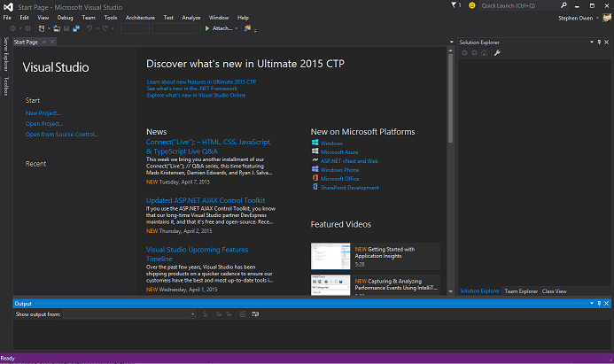
Task: Click Start Page scrollbar down arrow
Action: pyautogui.click(x=450, y=291)
